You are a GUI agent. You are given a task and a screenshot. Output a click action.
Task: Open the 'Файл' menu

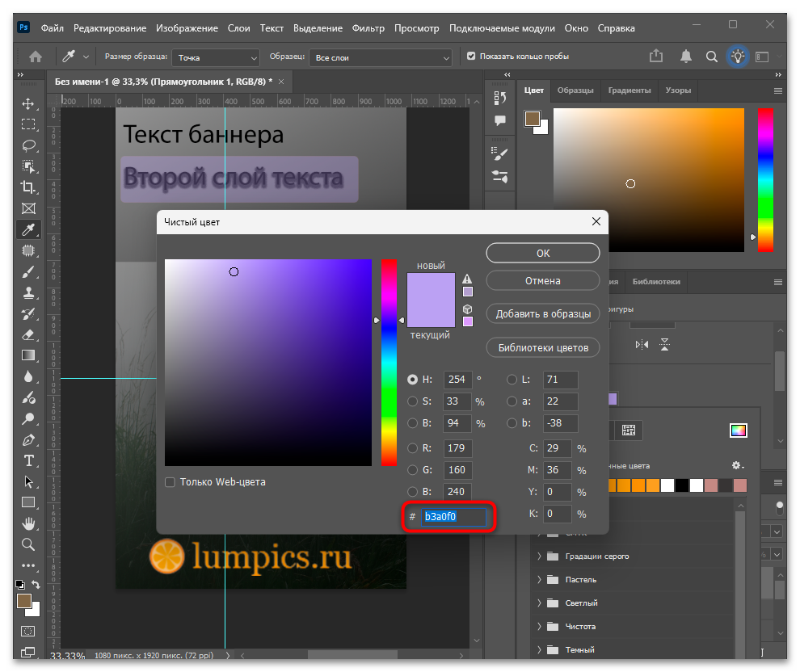click(x=52, y=28)
